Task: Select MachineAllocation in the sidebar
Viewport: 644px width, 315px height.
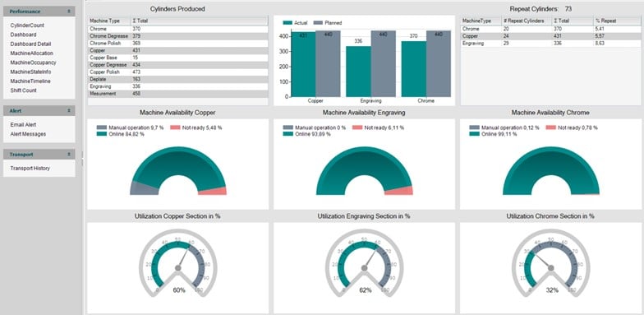Action: click(31, 53)
